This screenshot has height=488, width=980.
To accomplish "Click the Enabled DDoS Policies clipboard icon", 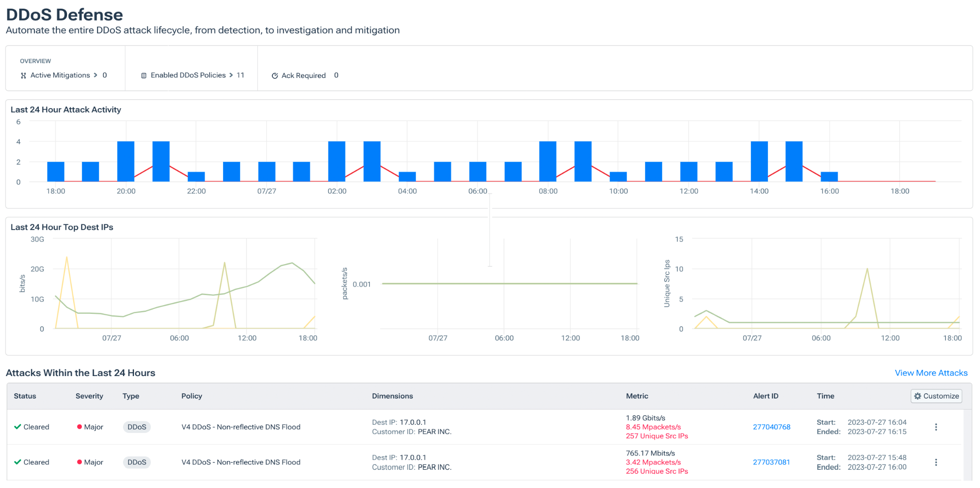I will [x=144, y=76].
